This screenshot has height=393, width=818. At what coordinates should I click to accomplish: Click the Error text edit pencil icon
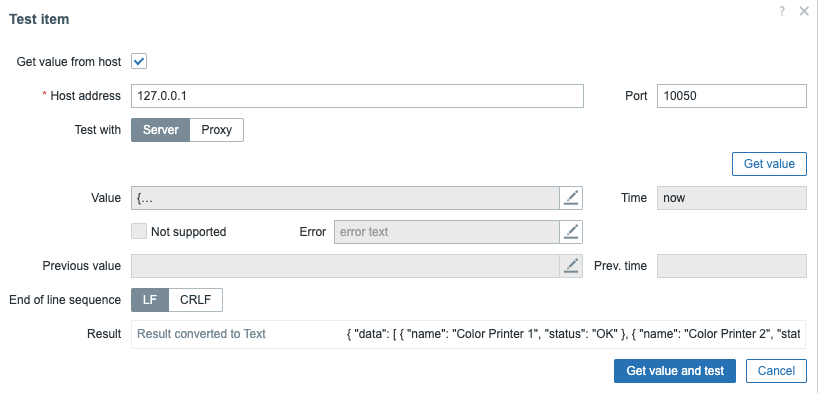coord(571,232)
